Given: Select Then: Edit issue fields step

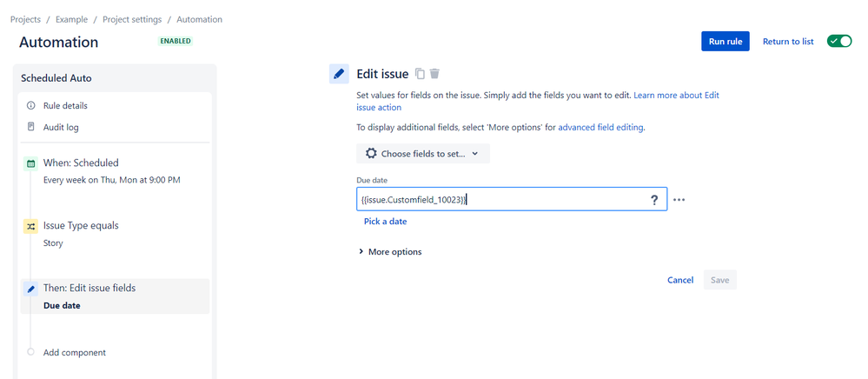Looking at the screenshot, I should [116, 296].
